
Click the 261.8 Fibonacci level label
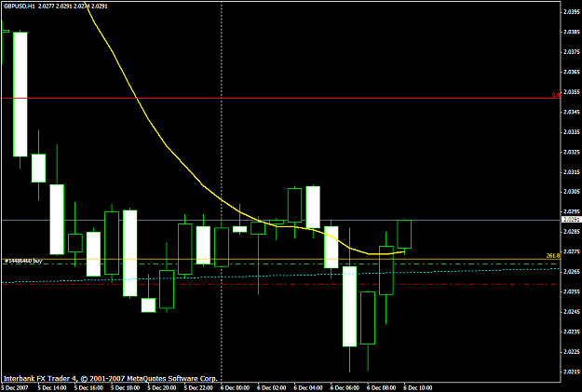coord(553,255)
